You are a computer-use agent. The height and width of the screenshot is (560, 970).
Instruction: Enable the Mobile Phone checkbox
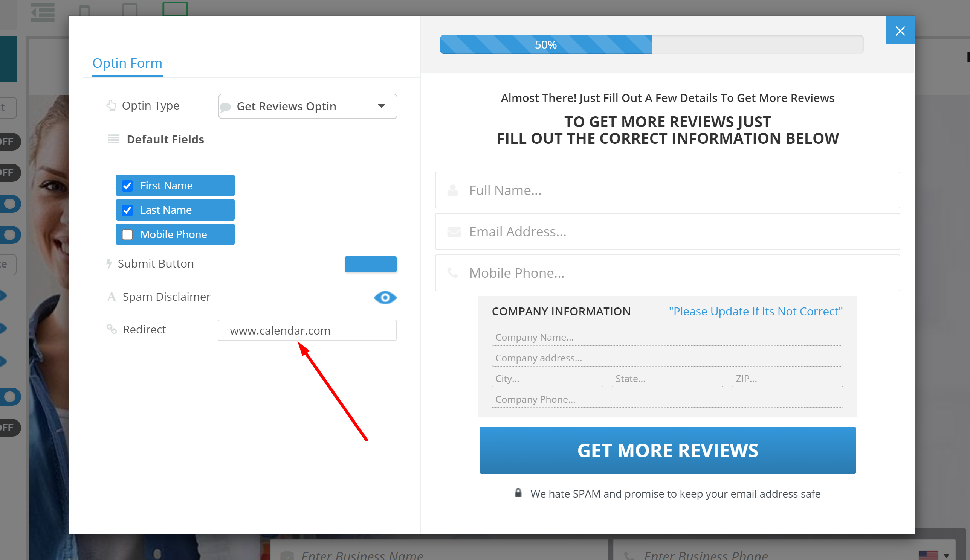(127, 234)
